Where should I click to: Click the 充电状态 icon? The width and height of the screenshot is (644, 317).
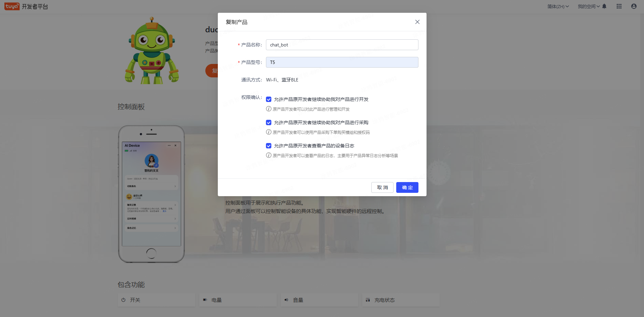point(368,300)
